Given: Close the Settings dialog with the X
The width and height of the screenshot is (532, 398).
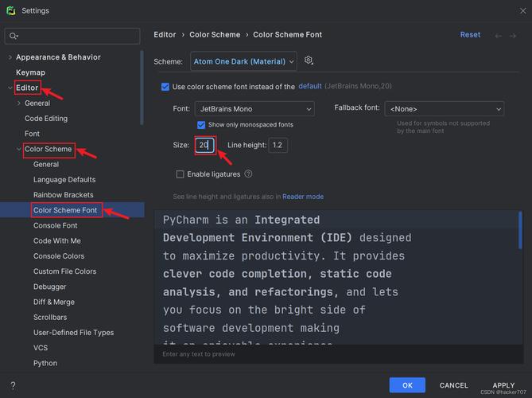Looking at the screenshot, I should point(522,11).
